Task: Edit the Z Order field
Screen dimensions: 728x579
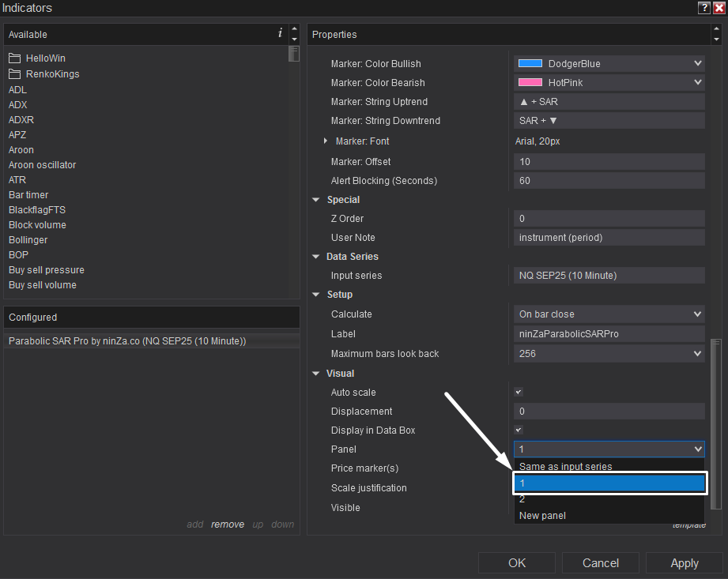Action: pyautogui.click(x=609, y=219)
